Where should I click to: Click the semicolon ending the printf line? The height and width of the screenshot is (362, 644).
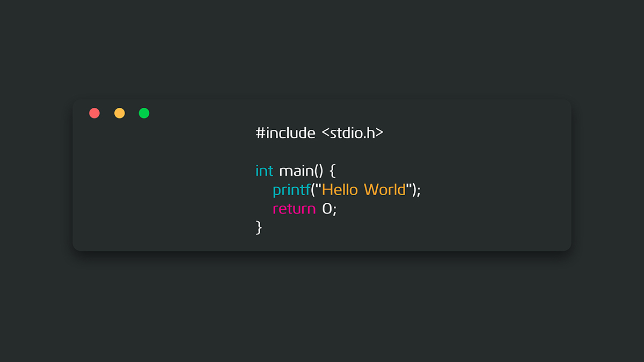coord(419,191)
